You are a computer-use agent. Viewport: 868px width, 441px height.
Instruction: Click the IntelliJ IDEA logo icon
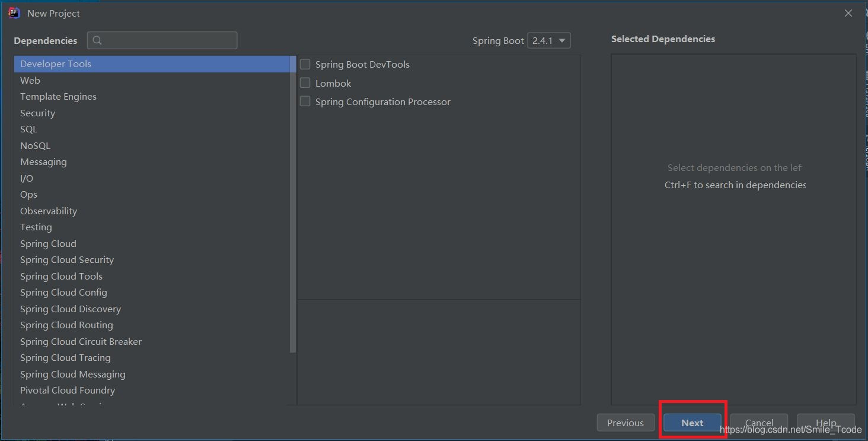14,13
